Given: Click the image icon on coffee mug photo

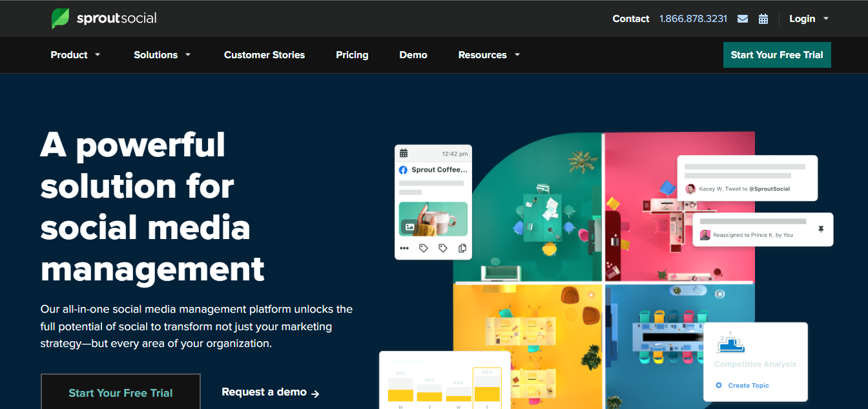Looking at the screenshot, I should tap(409, 226).
